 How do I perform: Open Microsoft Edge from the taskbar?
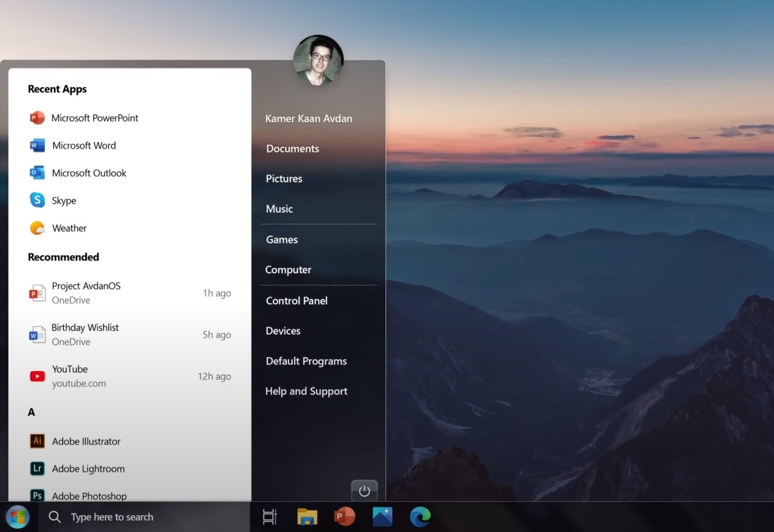pyautogui.click(x=420, y=517)
